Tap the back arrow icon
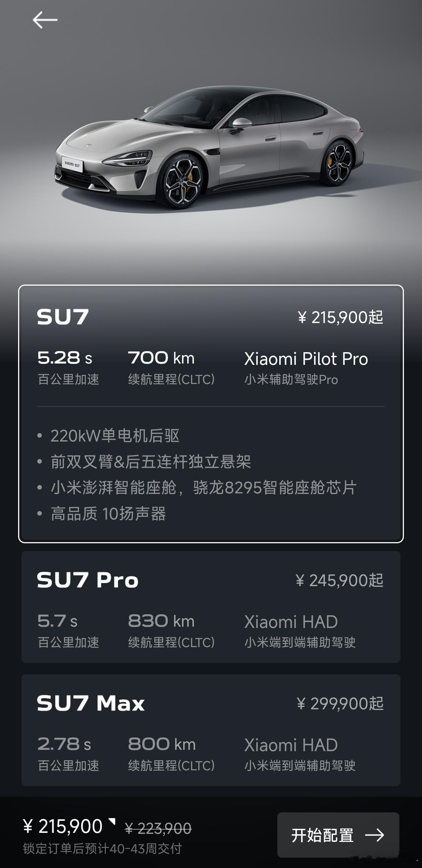This screenshot has height=868, width=422. pos(45,20)
